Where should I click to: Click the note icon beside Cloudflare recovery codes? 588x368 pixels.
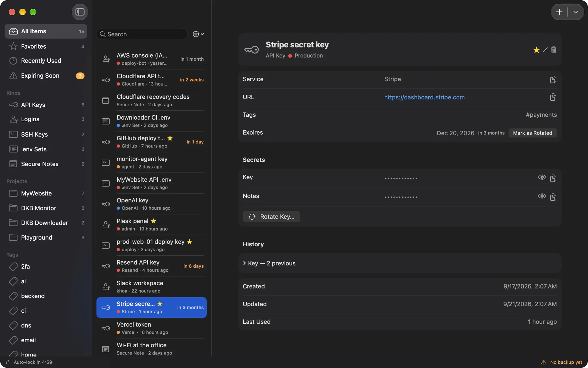106,101
